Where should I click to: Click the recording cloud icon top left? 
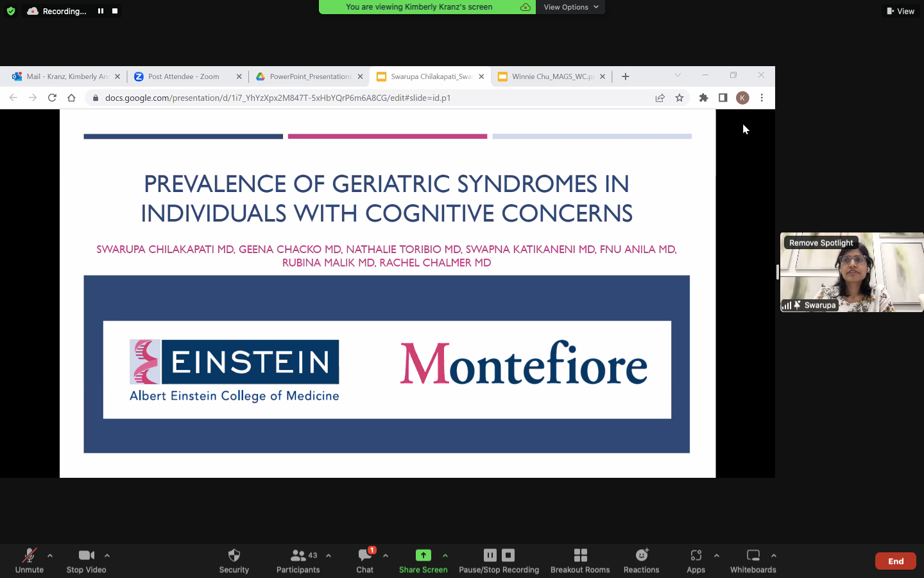coord(33,11)
